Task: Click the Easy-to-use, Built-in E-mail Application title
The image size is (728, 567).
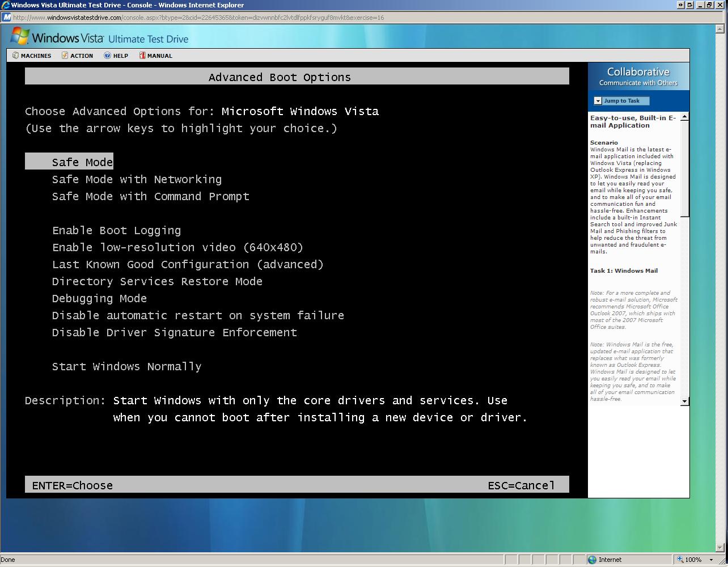Action: coord(633,122)
